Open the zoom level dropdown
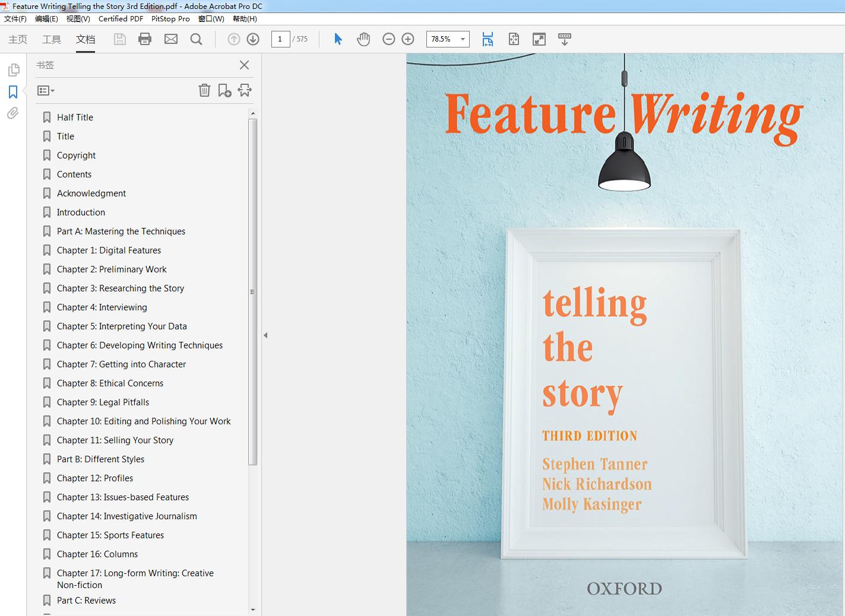The width and height of the screenshot is (845, 616). [x=463, y=39]
